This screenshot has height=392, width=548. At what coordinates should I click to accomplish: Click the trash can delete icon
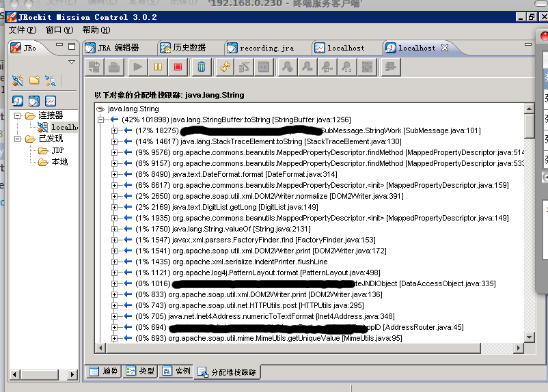[202, 66]
